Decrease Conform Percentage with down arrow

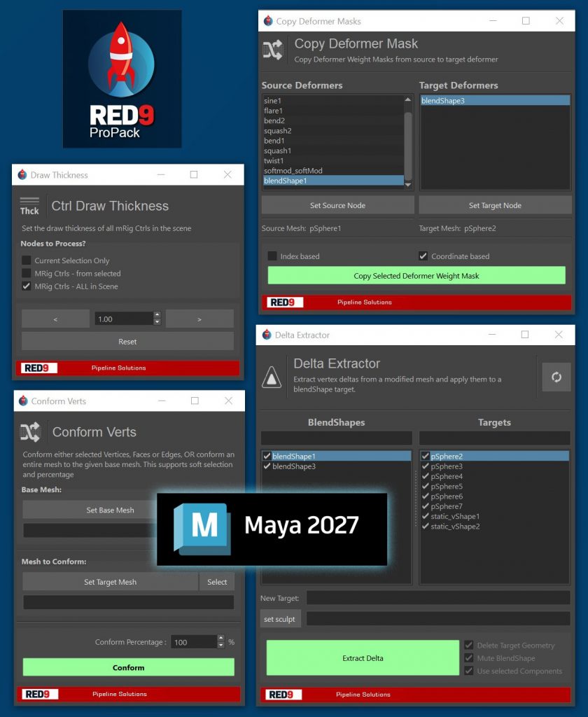220,645
